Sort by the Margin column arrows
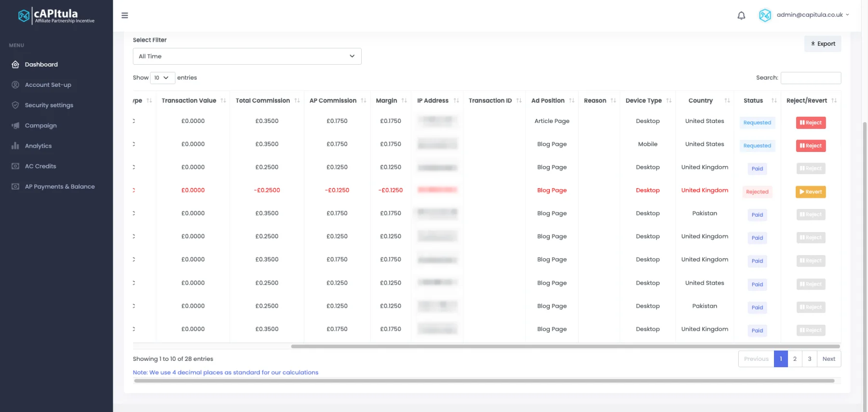This screenshot has height=412, width=868. (x=404, y=100)
